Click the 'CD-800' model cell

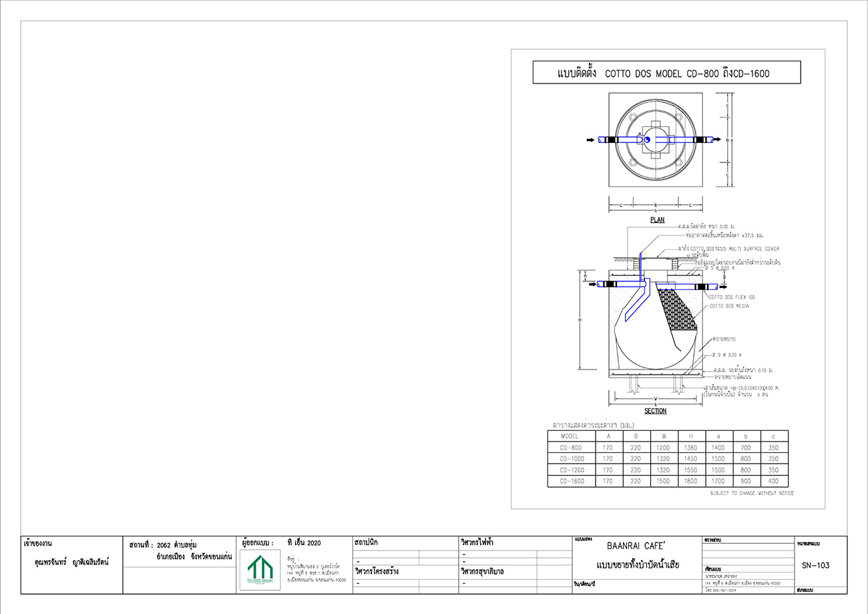coord(572,447)
